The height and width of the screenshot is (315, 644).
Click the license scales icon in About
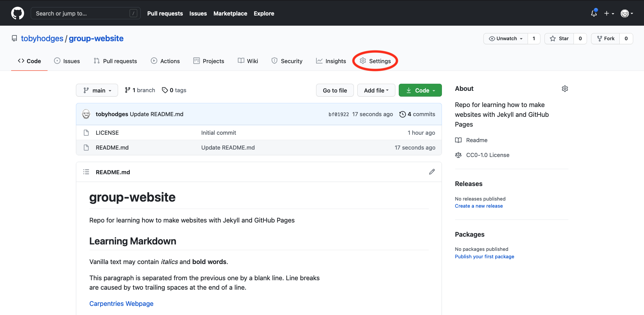pos(458,155)
